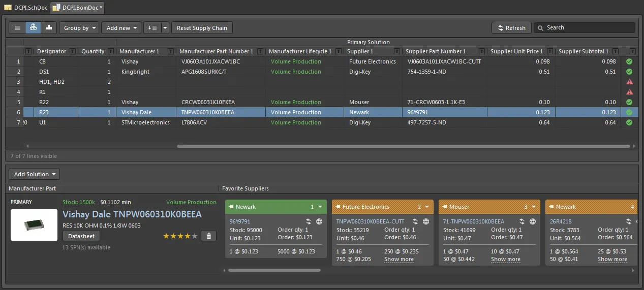Expand the Group by dropdown
Image resolution: width=644 pixels, height=290 pixels.
coord(79,28)
